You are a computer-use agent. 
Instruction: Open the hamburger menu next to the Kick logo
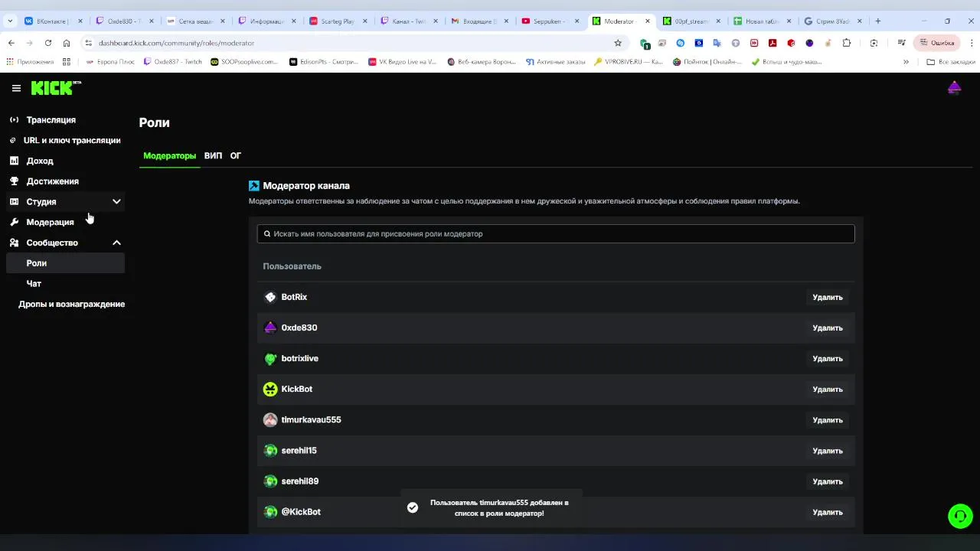pyautogui.click(x=16, y=88)
